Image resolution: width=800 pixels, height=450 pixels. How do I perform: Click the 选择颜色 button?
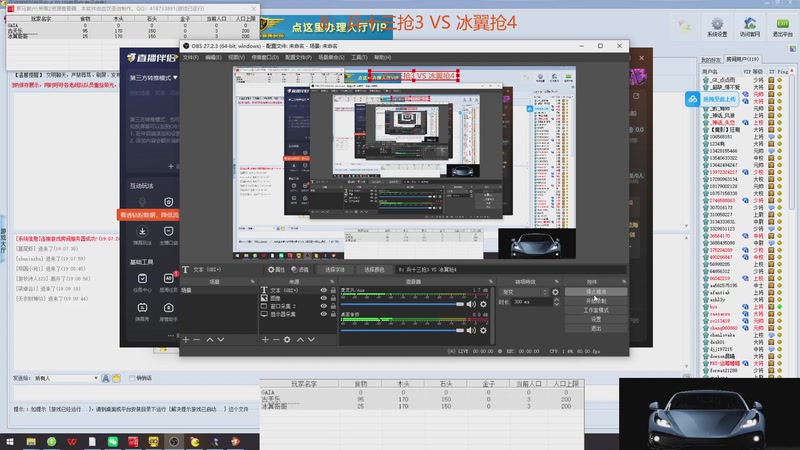(374, 270)
